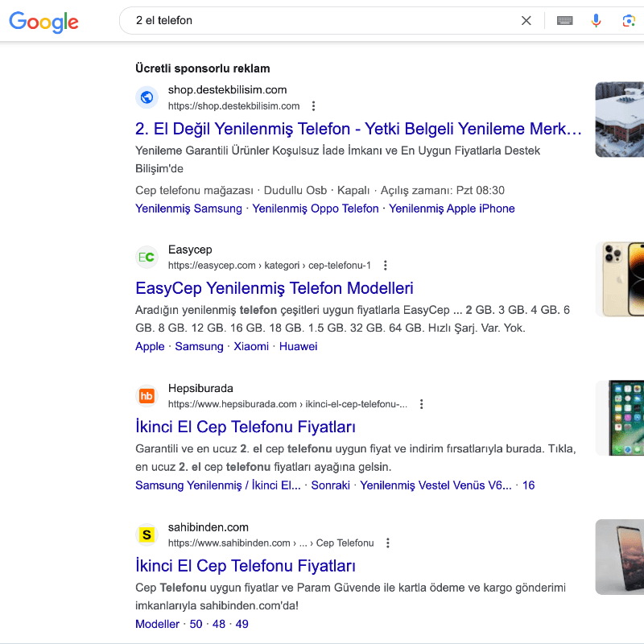Viewport: 644px width, 644px height.
Task: Select the Xiaomi sitelink under Easycep
Action: (x=251, y=347)
